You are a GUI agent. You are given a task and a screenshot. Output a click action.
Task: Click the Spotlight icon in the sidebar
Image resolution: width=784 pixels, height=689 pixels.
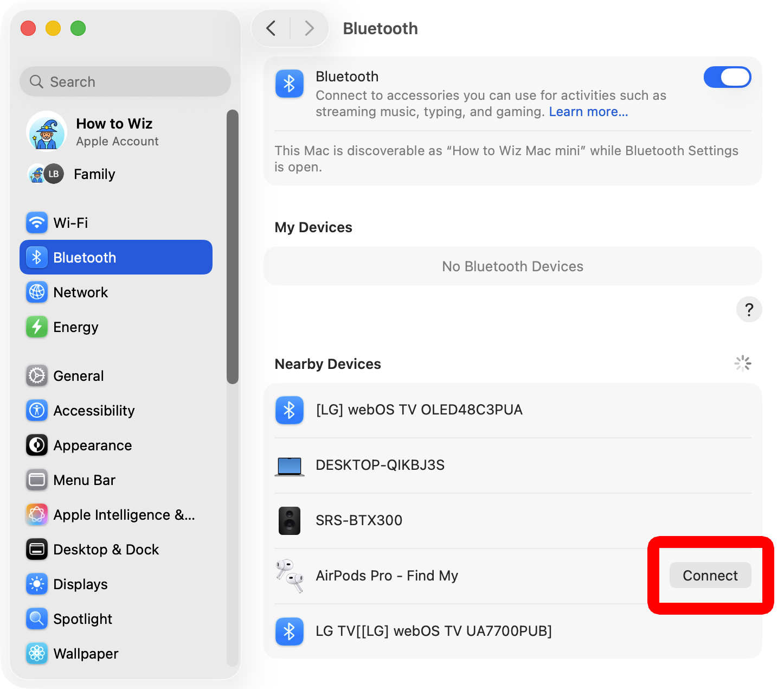coord(36,618)
